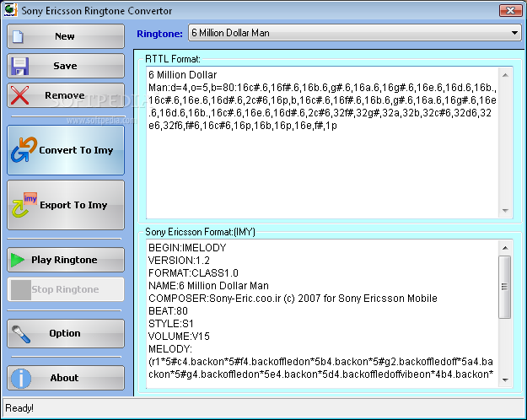This screenshot has height=420, width=527.
Task: Click the RTTL box scroll up arrow
Action: point(505,75)
